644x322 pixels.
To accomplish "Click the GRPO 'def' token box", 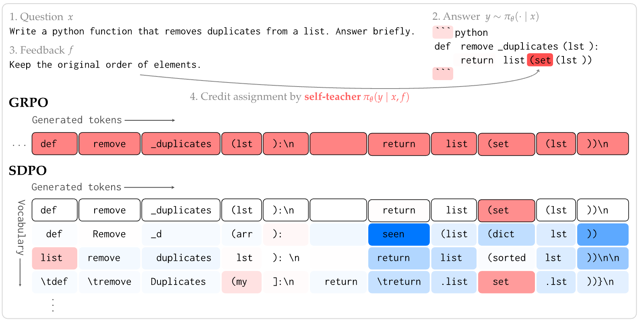I will point(54,144).
